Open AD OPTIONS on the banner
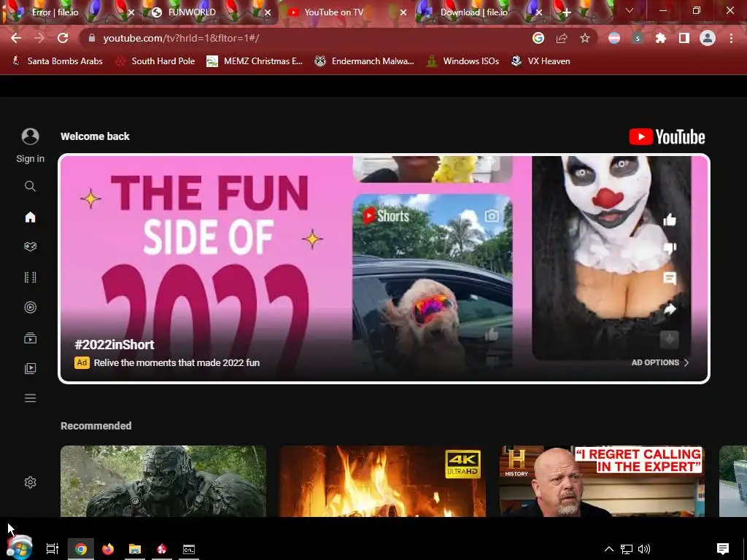The image size is (747, 560). 660,362
